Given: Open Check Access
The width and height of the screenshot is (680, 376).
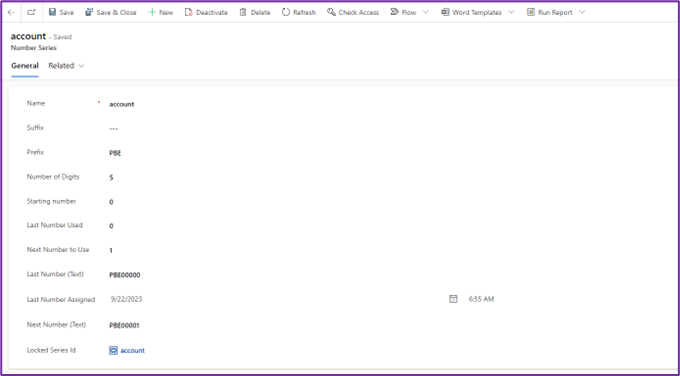Looking at the screenshot, I should pos(353,12).
